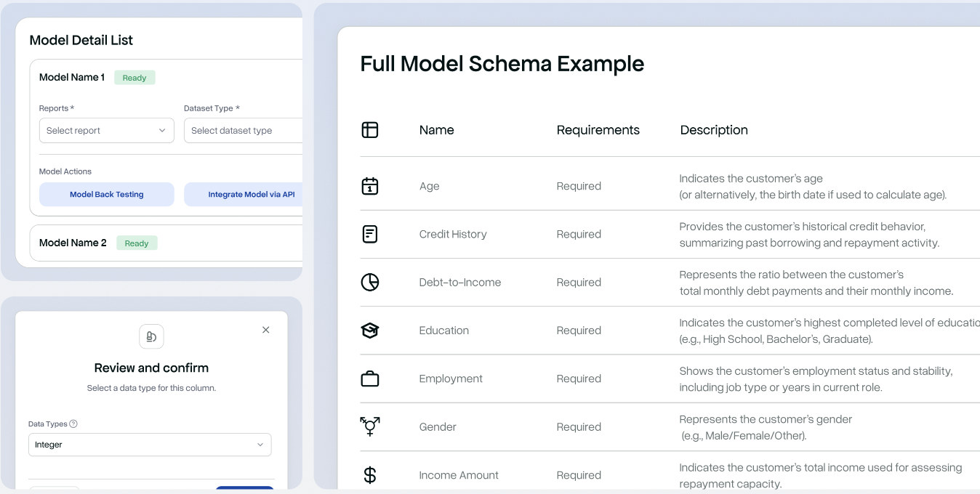Click the Gender symbol icon
The image size is (980, 494).
click(370, 426)
